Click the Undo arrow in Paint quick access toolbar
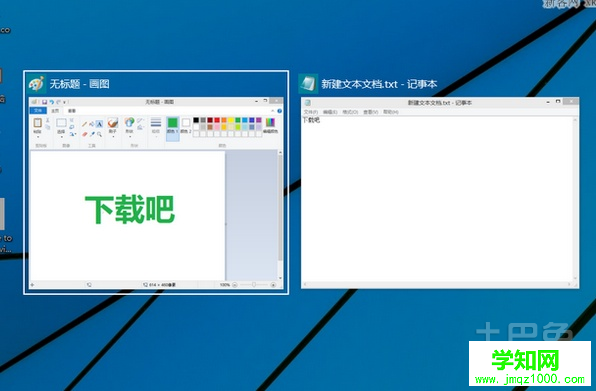 (52, 102)
